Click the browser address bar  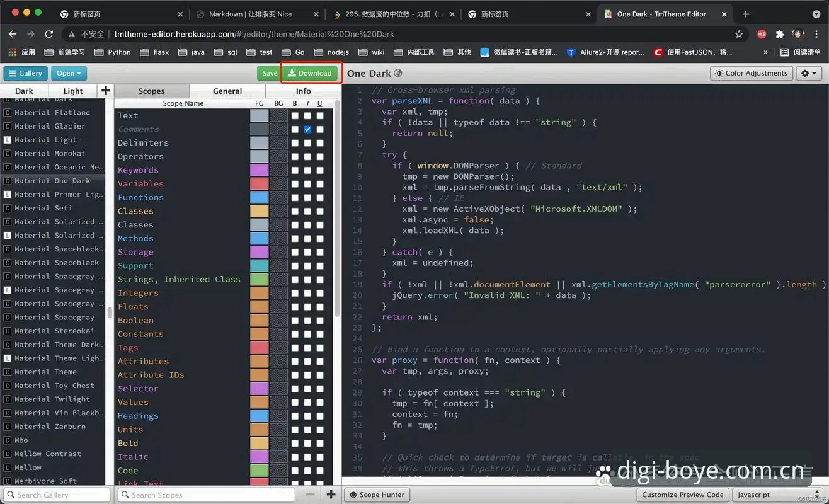(x=403, y=34)
